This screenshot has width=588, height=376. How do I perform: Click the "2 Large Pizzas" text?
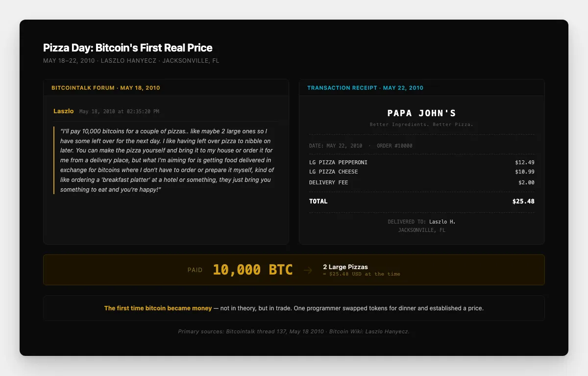(x=345, y=267)
